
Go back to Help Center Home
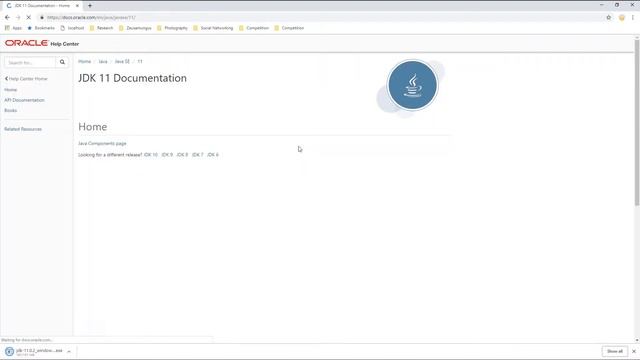[26, 79]
